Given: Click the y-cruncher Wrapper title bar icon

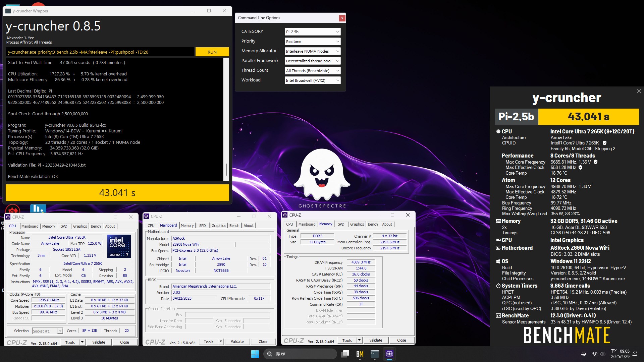Looking at the screenshot, I should (x=8, y=11).
